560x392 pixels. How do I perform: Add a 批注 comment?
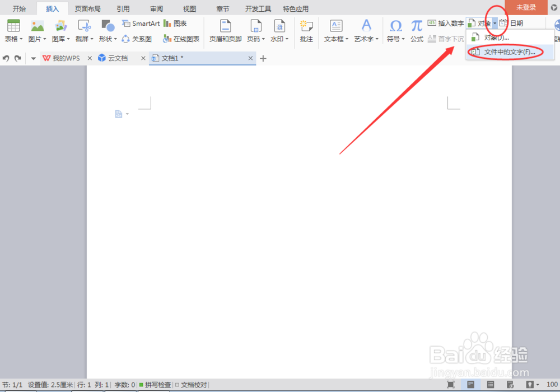click(306, 31)
